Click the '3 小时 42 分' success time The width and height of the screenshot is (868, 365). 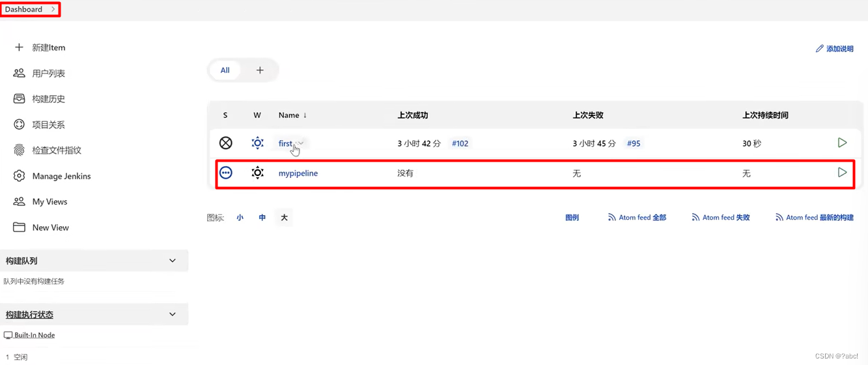pos(419,143)
